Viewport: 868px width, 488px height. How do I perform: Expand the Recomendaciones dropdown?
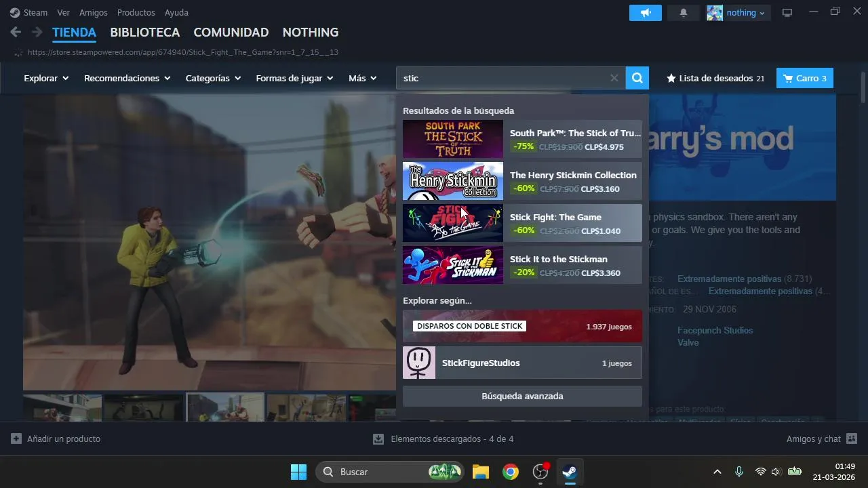click(x=127, y=78)
